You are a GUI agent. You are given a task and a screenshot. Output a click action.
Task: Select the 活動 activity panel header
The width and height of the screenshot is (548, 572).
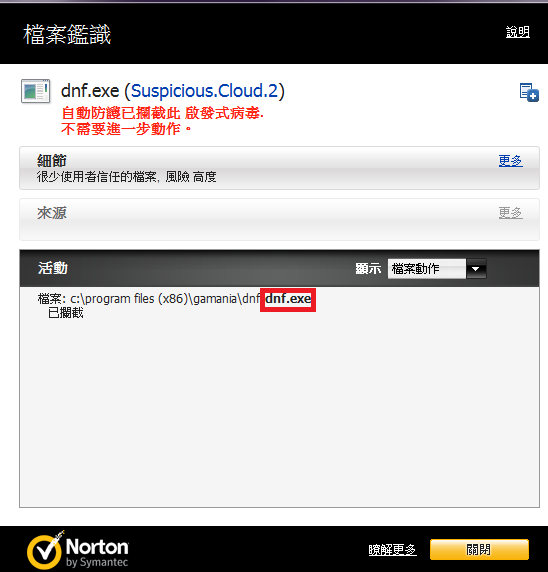tap(279, 268)
